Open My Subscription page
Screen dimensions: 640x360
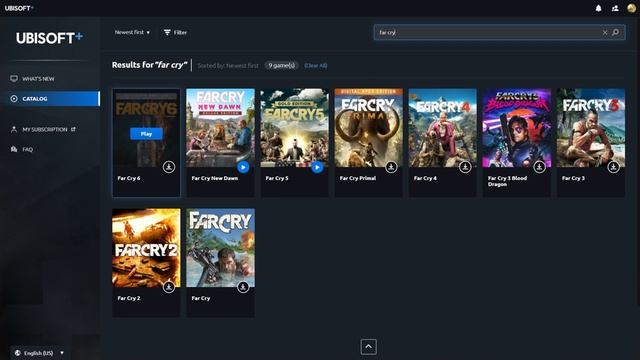coord(45,129)
